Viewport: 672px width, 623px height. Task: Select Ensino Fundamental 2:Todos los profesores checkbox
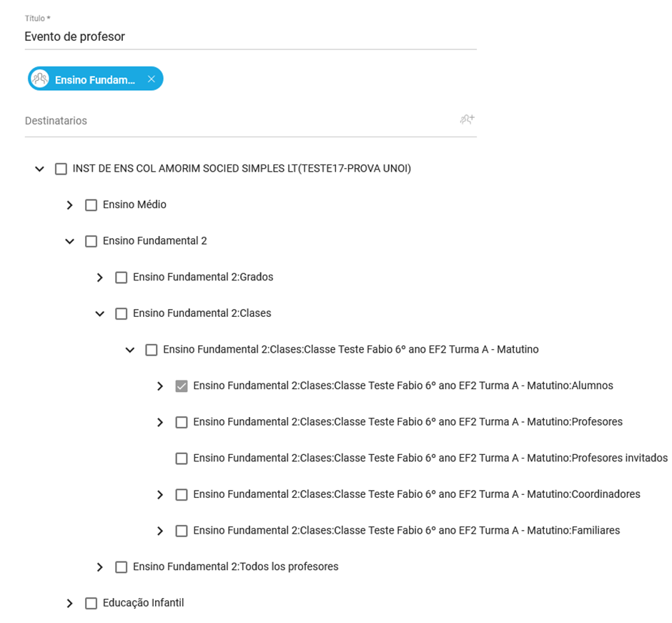coord(121,567)
